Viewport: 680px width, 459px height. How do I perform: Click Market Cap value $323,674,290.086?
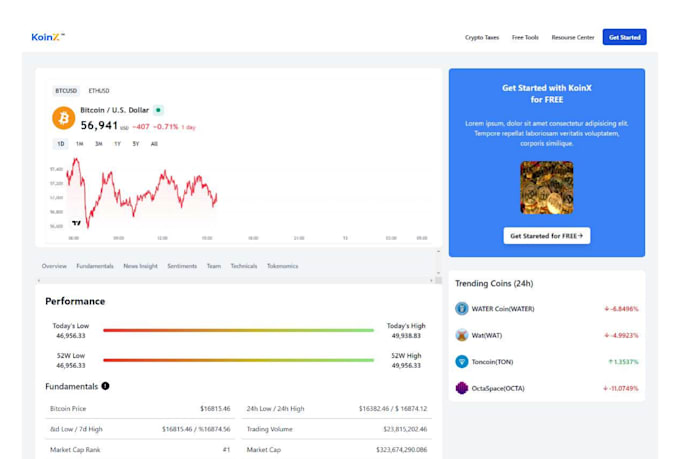click(402, 449)
